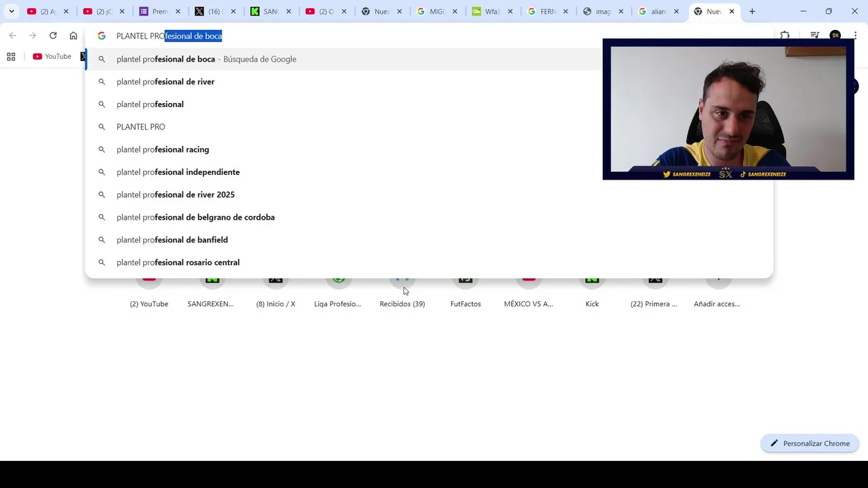Go forward with the forward arrow
The image size is (868, 488).
coord(33,36)
